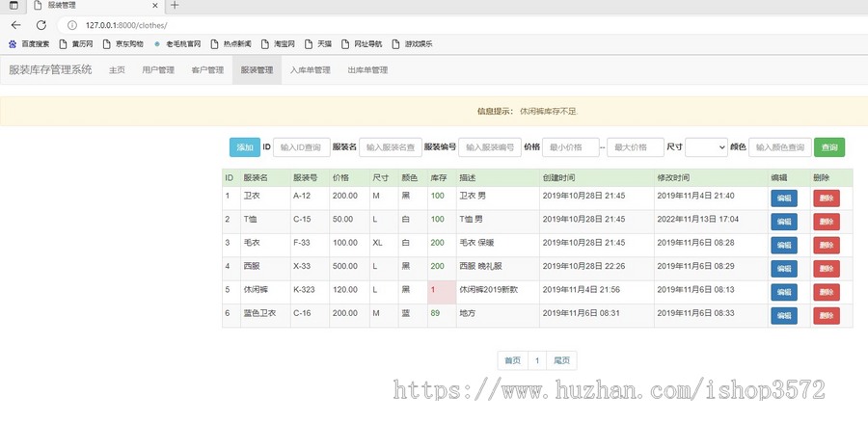This screenshot has height=423, width=868.
Task: Edit the 毛衣 row
Action: tap(784, 245)
